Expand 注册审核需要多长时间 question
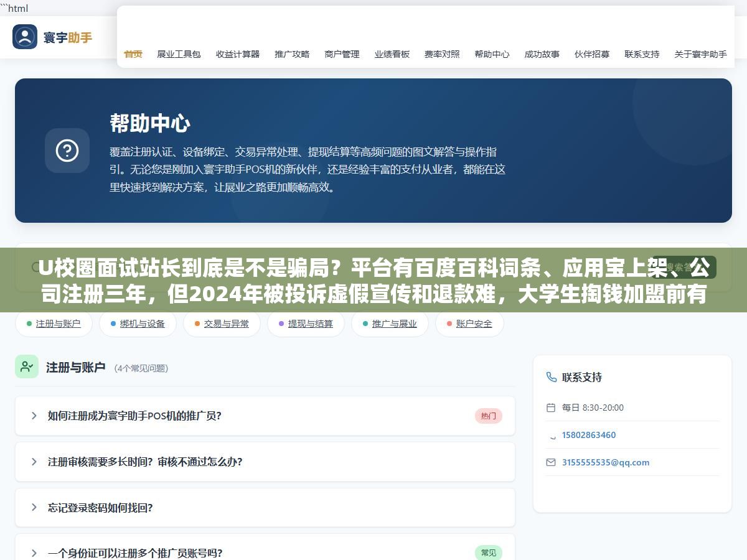747x560 pixels. coord(265,462)
